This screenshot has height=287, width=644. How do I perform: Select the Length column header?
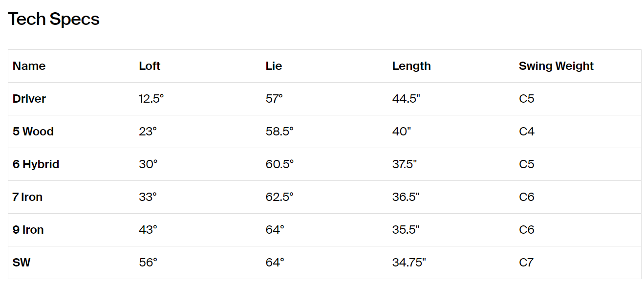[x=411, y=66]
